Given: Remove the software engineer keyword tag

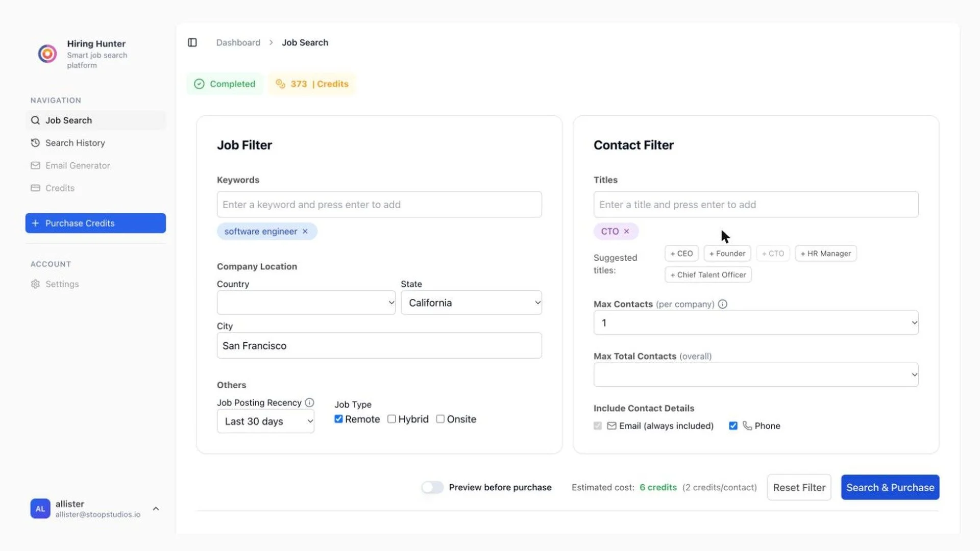Looking at the screenshot, I should coord(305,232).
